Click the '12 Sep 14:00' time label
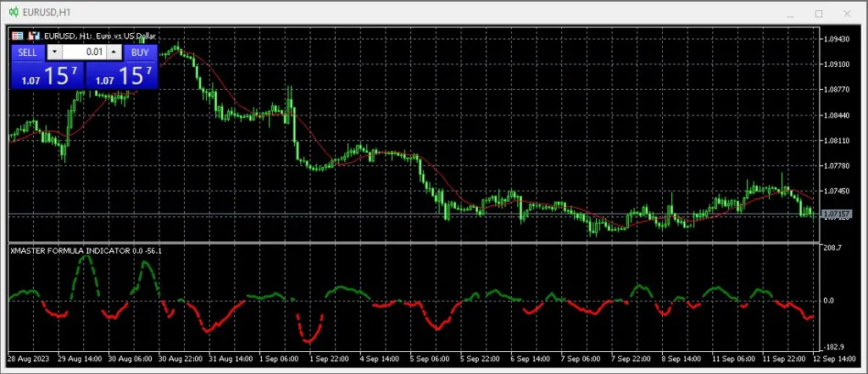 834,359
